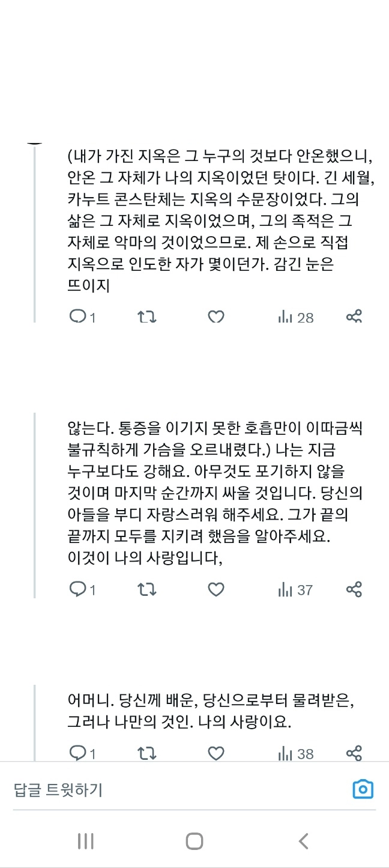Retweet the tweet with 37 views
This screenshot has height=868, width=389.
tap(147, 590)
